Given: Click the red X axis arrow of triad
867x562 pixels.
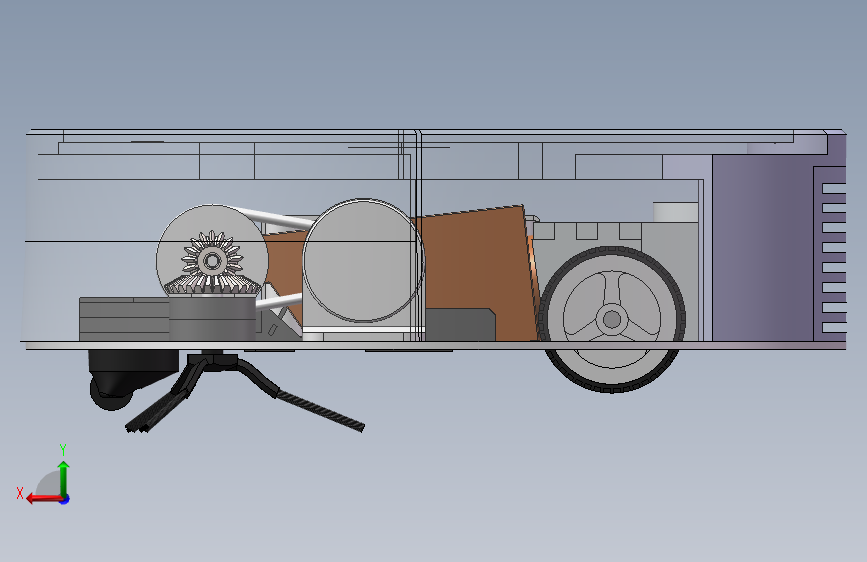Looking at the screenshot, I should 43,498.
